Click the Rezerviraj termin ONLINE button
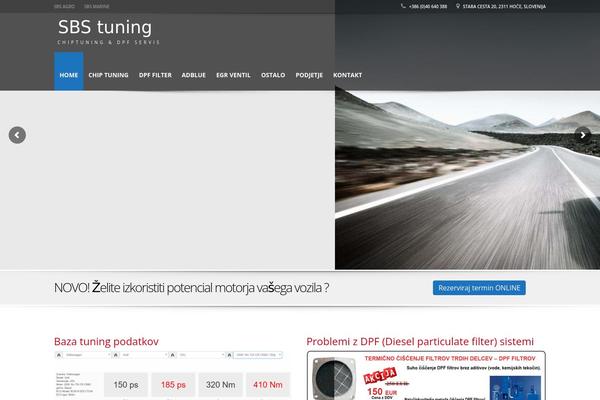 (479, 288)
